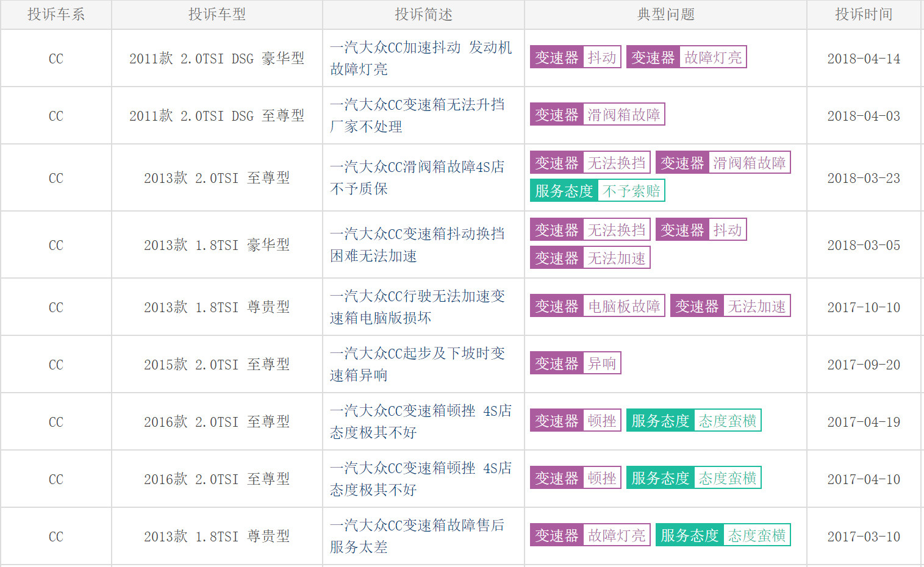Click 2013款 1.8TSI 尊贵型 in the 2017-03-10 row

pos(217,537)
